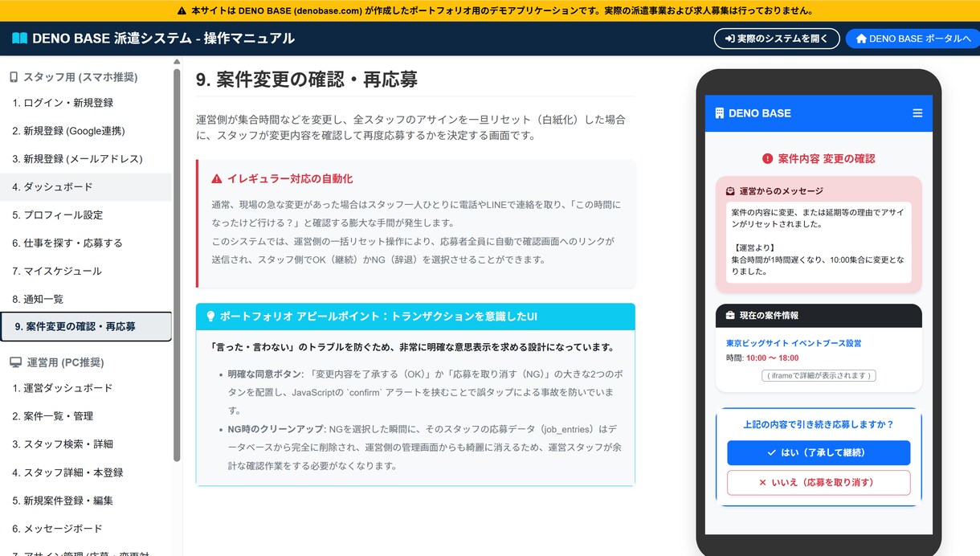Open sidebar item 3. 新規登録 (メールアドレス)
Screen dimensions: 980x556
pyautogui.click(x=86, y=159)
